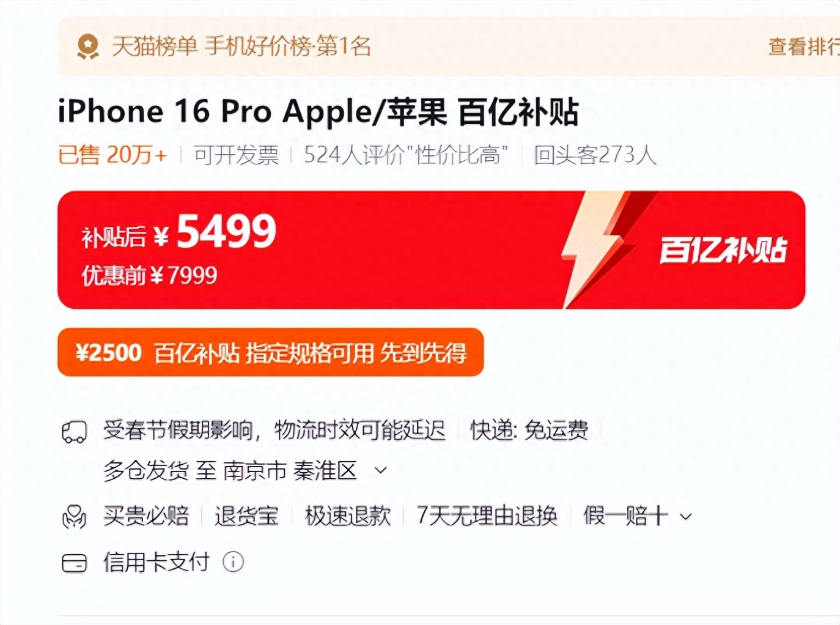Screen dimensions: 840x625
Task: Click the 7天无理由退换 policy label
Action: (x=487, y=516)
